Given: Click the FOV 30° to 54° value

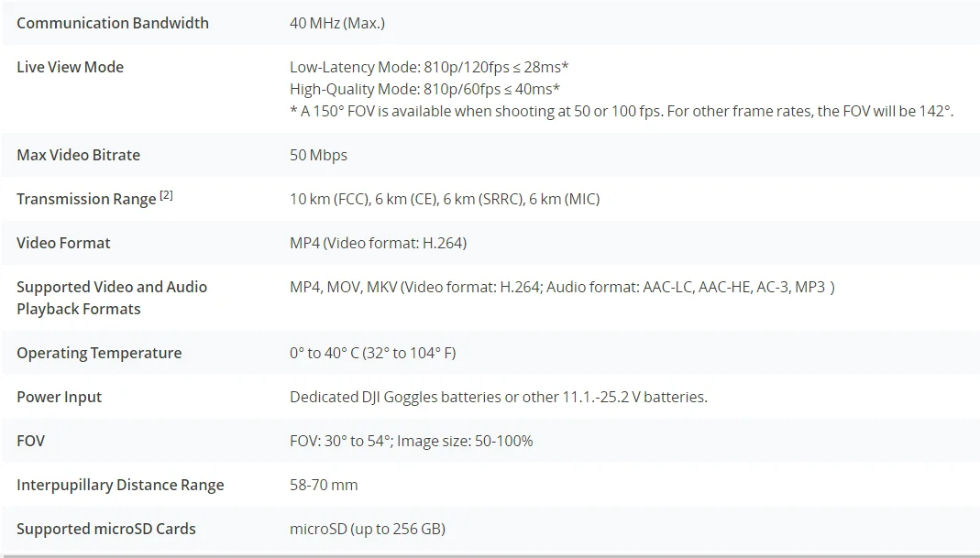Looking at the screenshot, I should [411, 441].
